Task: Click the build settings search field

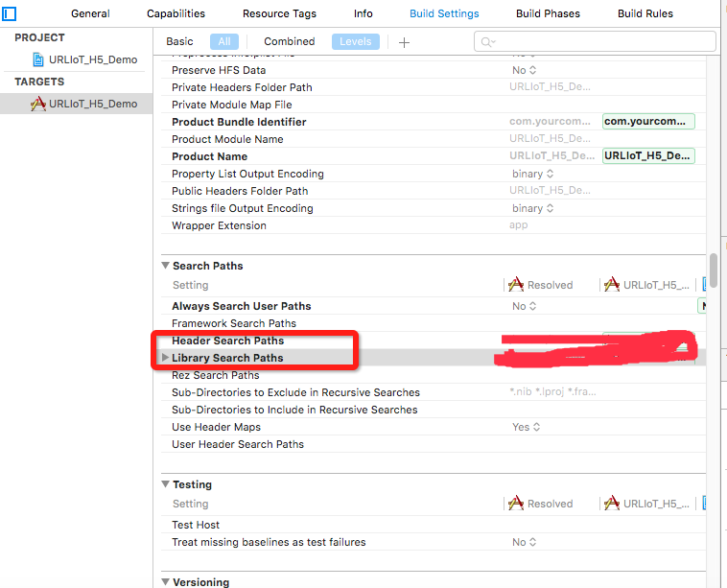Action: click(x=595, y=42)
